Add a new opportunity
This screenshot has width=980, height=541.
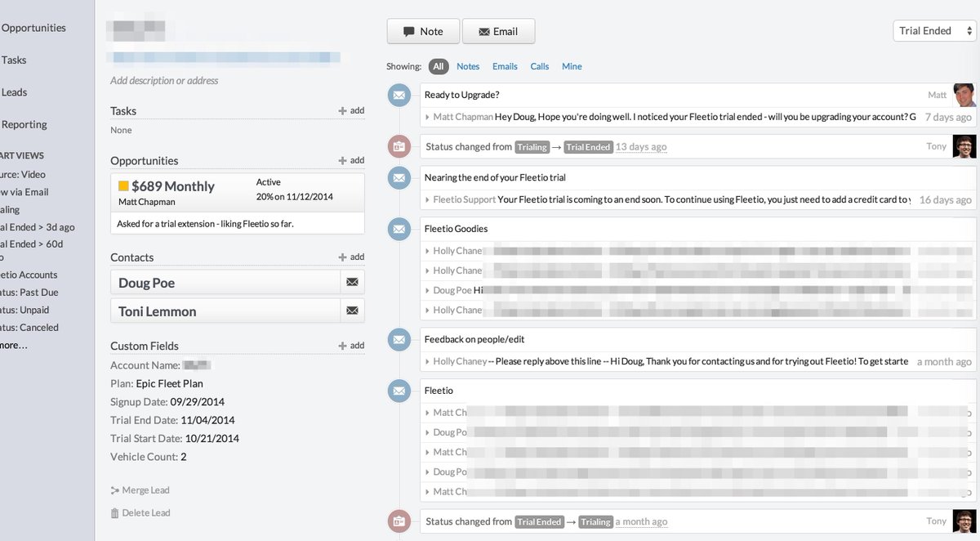[351, 160]
